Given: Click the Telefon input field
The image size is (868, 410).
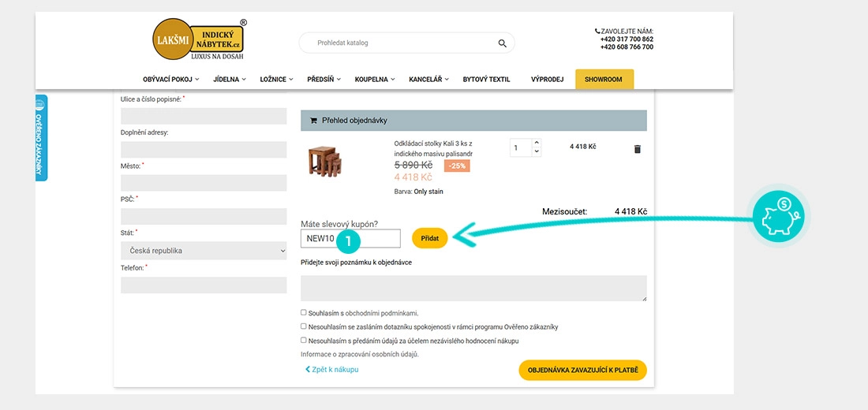Looking at the screenshot, I should click(204, 285).
